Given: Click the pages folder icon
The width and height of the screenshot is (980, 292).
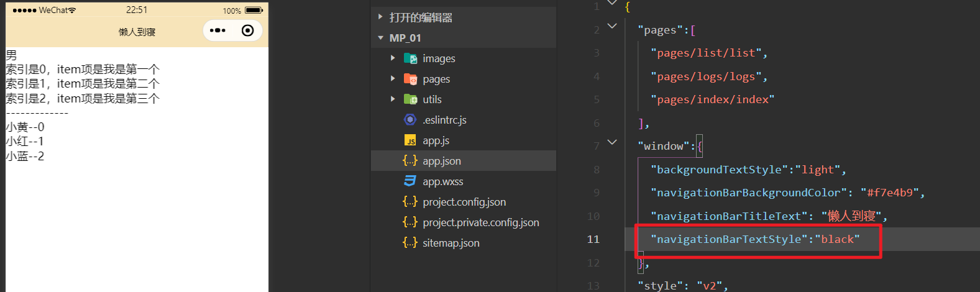Looking at the screenshot, I should [410, 79].
